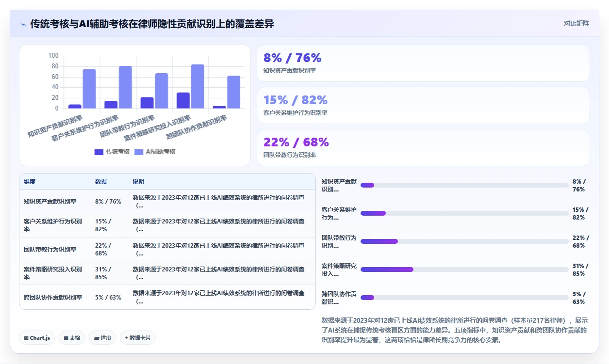Click the 案件策略研究 progress bar

click(x=464, y=269)
